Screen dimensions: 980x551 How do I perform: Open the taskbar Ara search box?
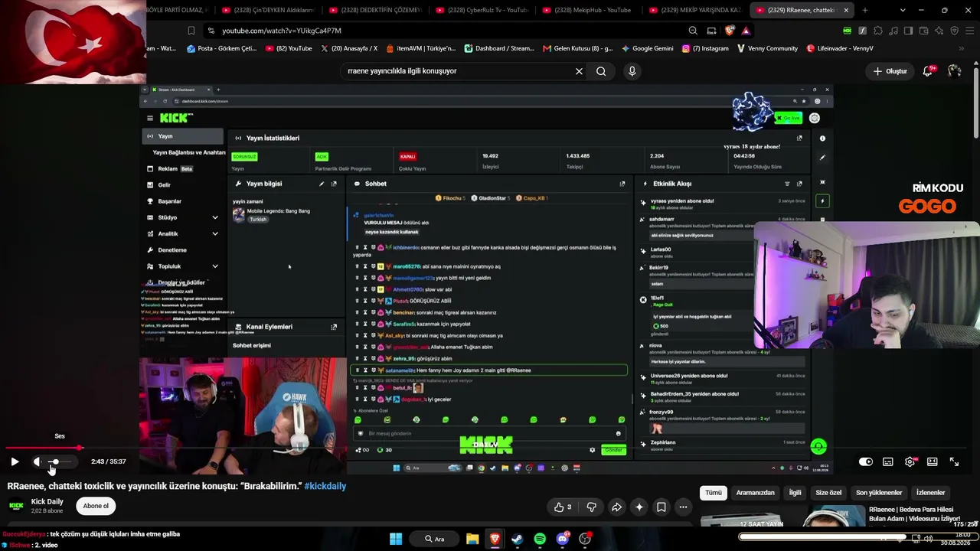click(x=435, y=539)
